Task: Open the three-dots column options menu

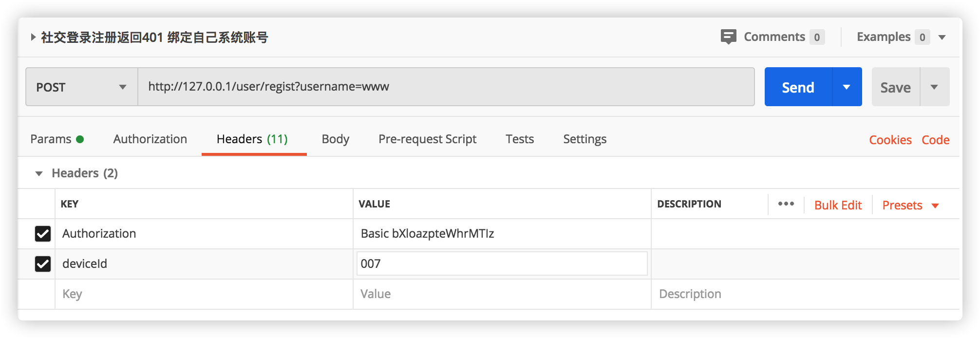Action: tap(786, 204)
